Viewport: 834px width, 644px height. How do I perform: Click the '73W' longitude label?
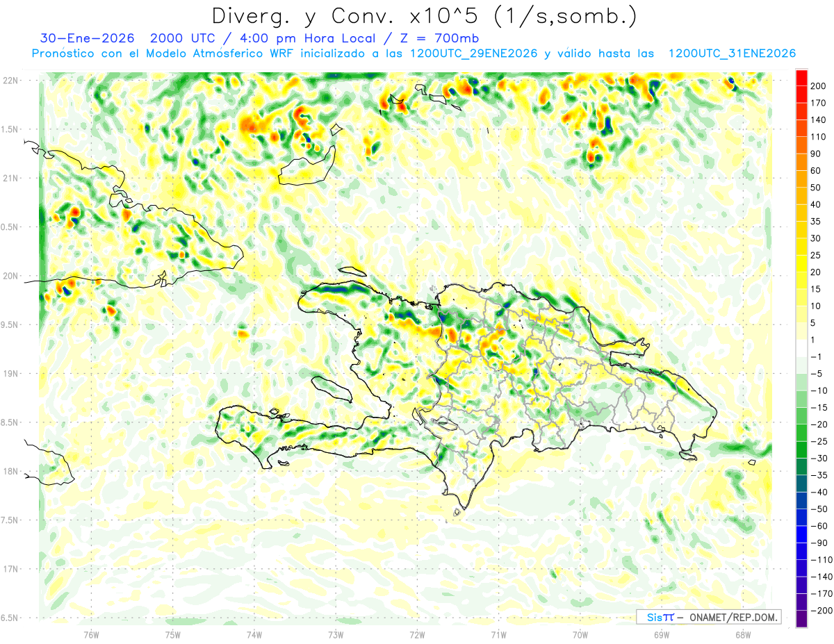(336, 634)
